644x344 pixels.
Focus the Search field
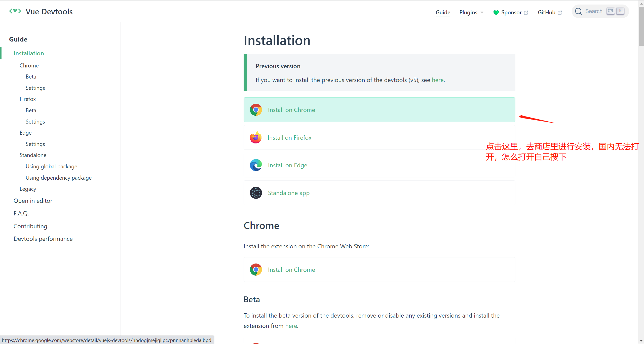tap(600, 11)
